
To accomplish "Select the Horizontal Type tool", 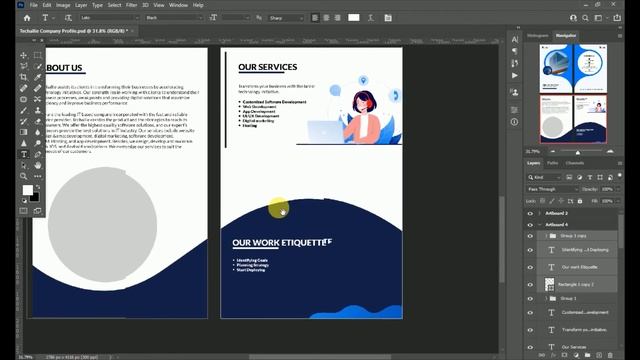I will point(24,154).
